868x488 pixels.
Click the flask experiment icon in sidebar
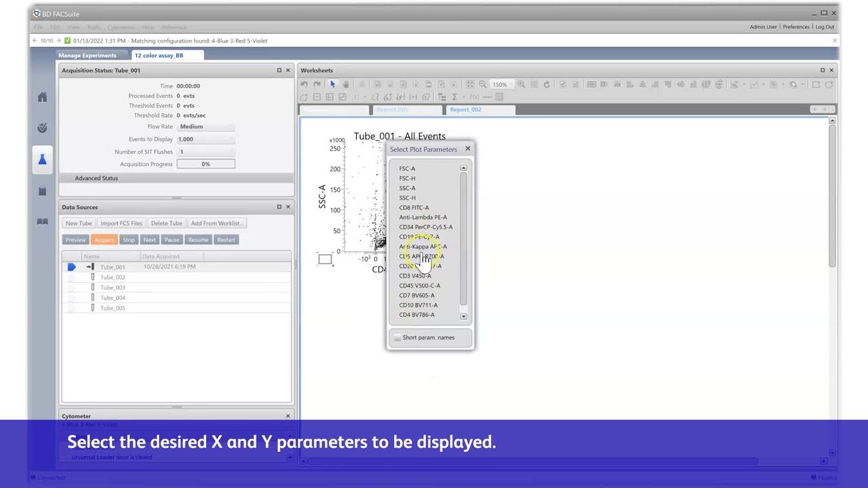tap(42, 159)
